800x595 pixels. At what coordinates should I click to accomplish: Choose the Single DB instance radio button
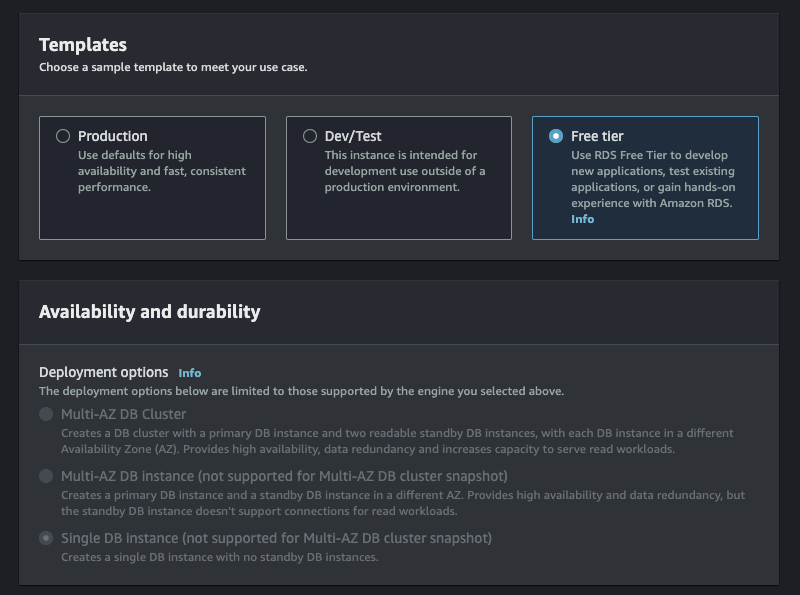pyautogui.click(x=46, y=538)
